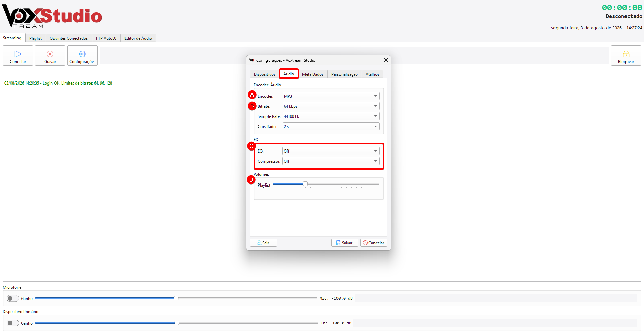The image size is (644, 334).
Task: Click the Dispositivo Primário Ganho slider handle
Action: coord(177,323)
